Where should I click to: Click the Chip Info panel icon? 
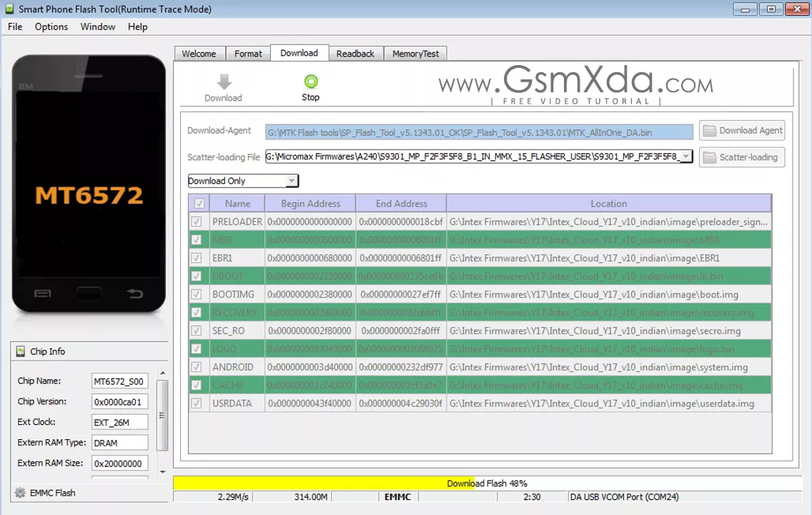20,351
